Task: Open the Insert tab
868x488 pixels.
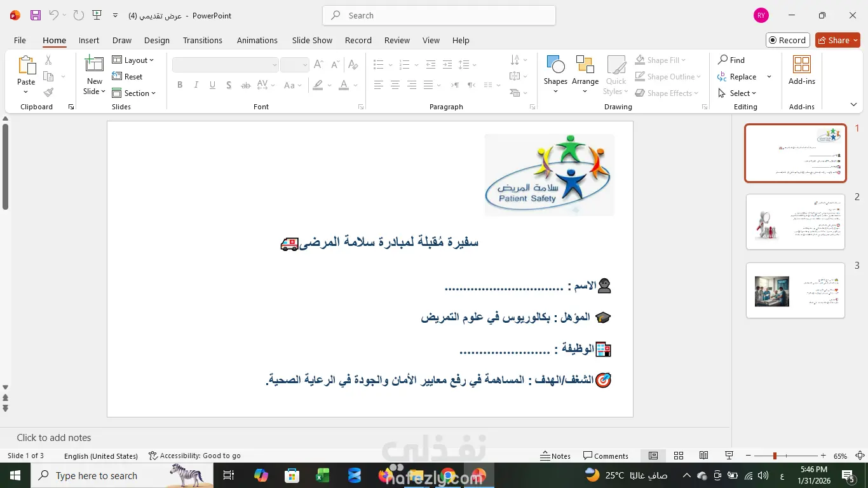Action: coord(89,40)
